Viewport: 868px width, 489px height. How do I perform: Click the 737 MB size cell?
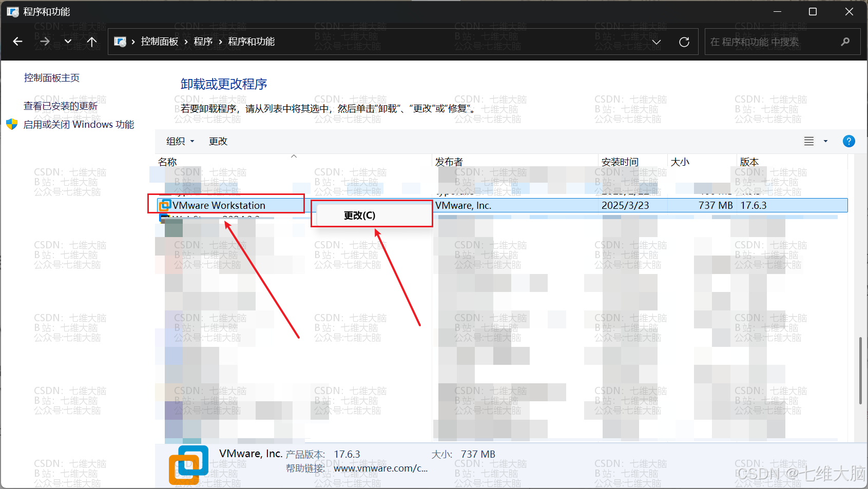pos(716,205)
